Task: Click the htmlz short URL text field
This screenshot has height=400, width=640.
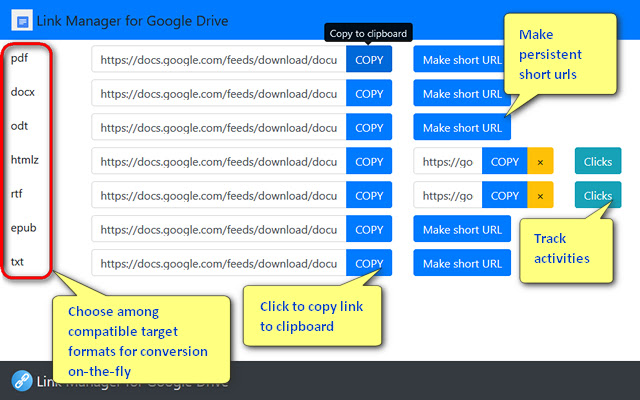Action: click(448, 161)
